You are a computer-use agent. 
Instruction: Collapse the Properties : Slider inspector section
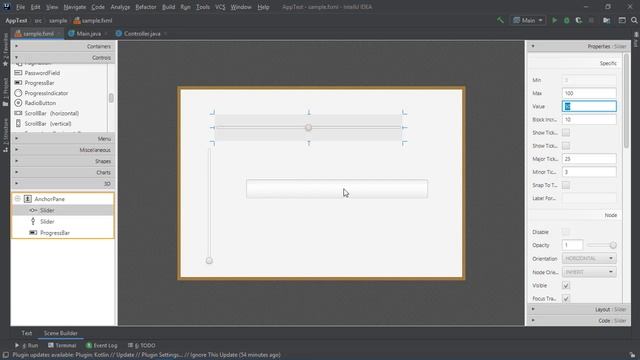pyautogui.click(x=578, y=46)
